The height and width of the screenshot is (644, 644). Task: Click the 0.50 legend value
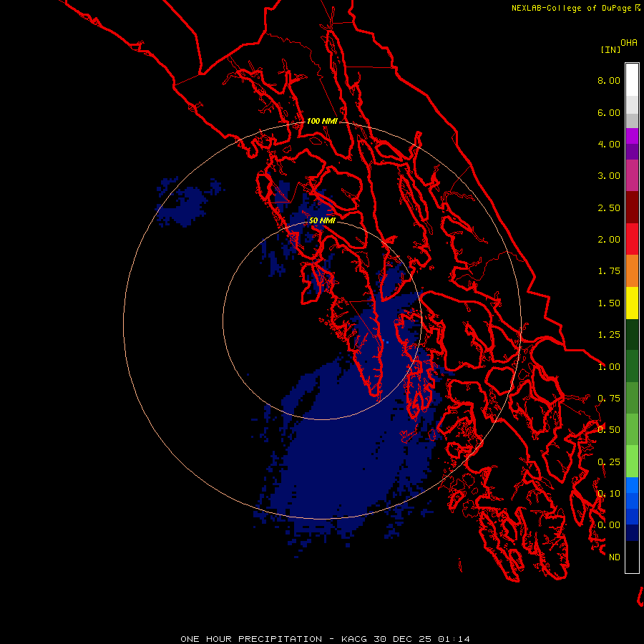point(609,430)
